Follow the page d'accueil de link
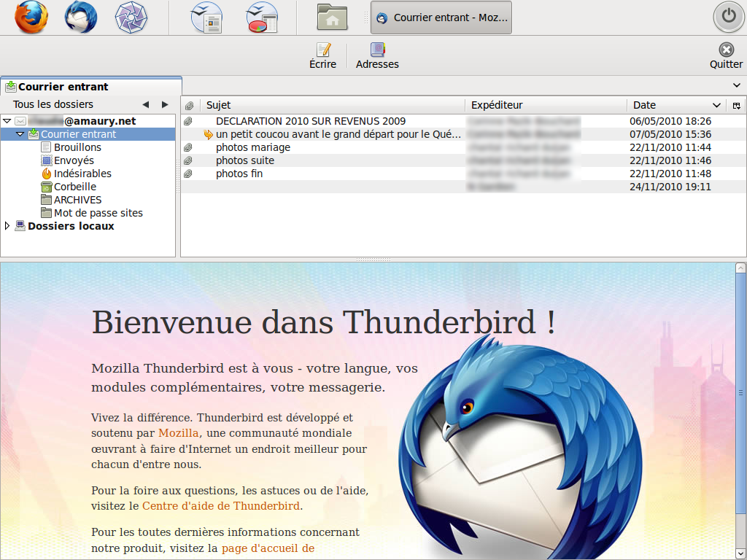The width and height of the screenshot is (747, 560). (268, 548)
